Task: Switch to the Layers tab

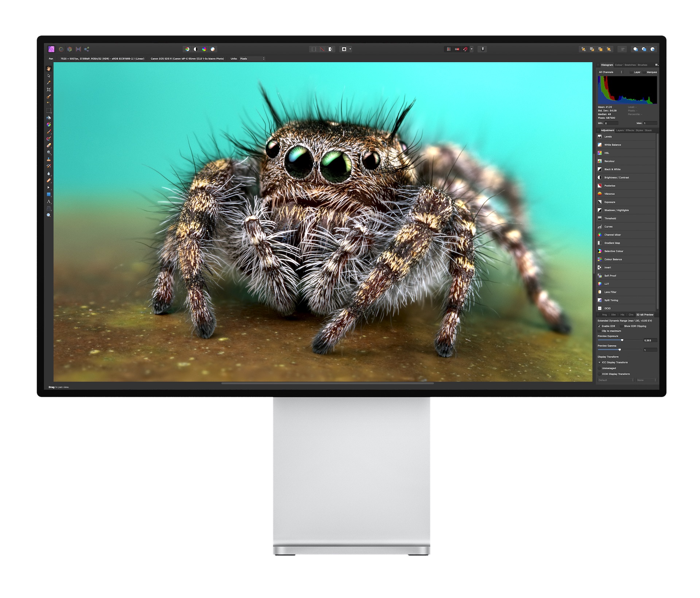Action: pyautogui.click(x=620, y=130)
